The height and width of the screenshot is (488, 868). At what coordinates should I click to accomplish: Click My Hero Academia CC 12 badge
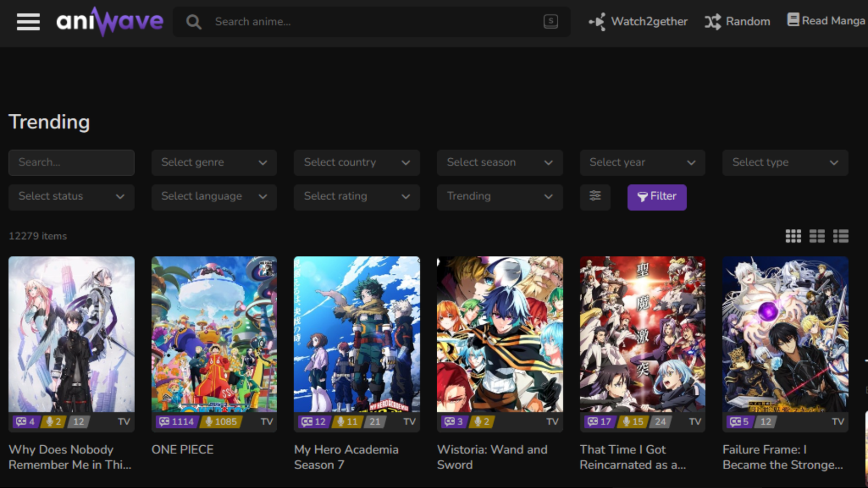(x=314, y=421)
